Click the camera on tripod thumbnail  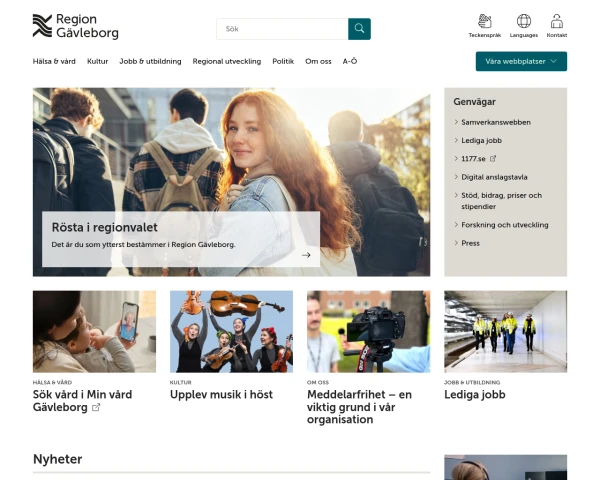click(368, 331)
